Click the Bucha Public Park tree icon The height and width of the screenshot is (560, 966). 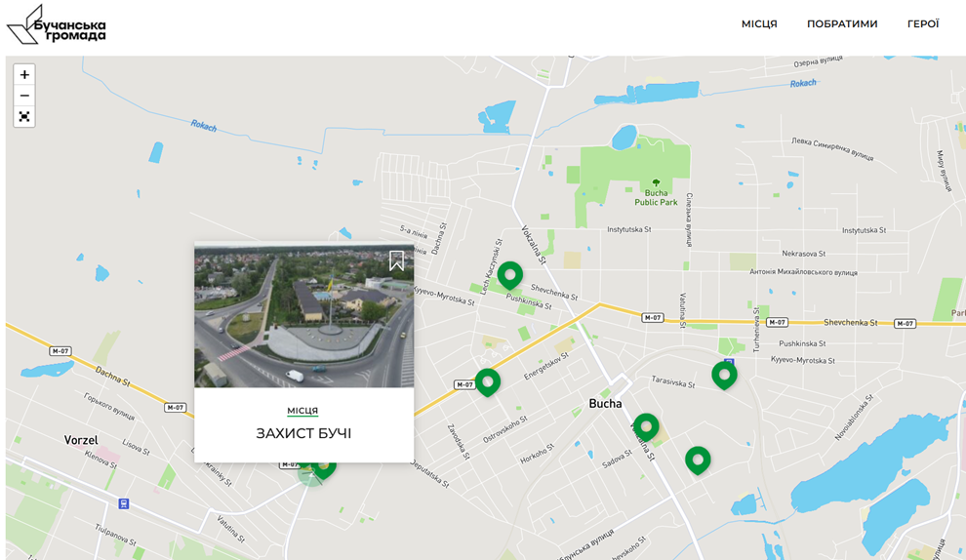coord(656,182)
